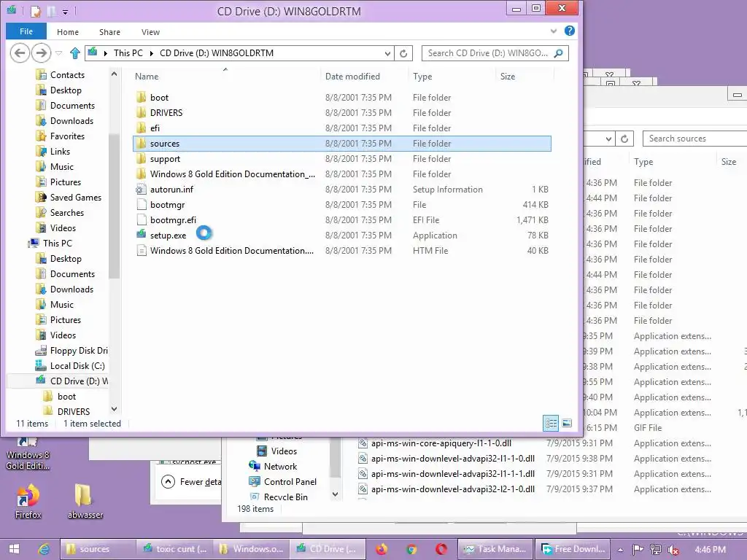Open the Explorer help icon
The height and width of the screenshot is (560, 747).
click(569, 31)
